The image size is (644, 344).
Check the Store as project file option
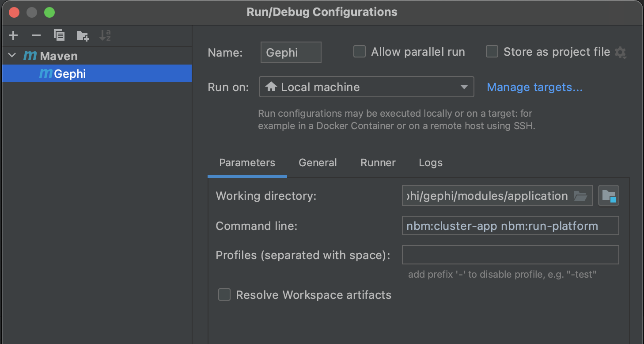click(x=492, y=52)
